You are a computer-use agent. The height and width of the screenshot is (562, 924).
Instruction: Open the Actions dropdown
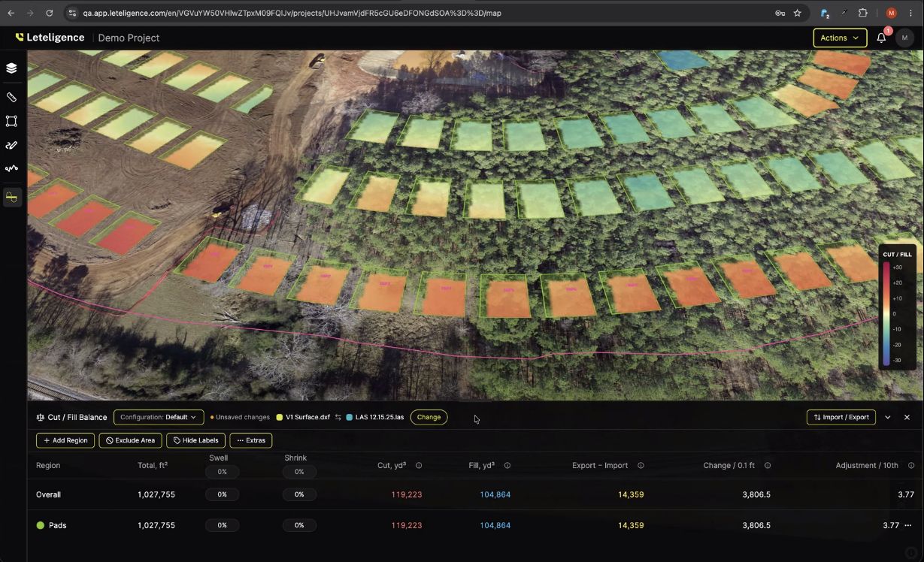pyautogui.click(x=840, y=38)
